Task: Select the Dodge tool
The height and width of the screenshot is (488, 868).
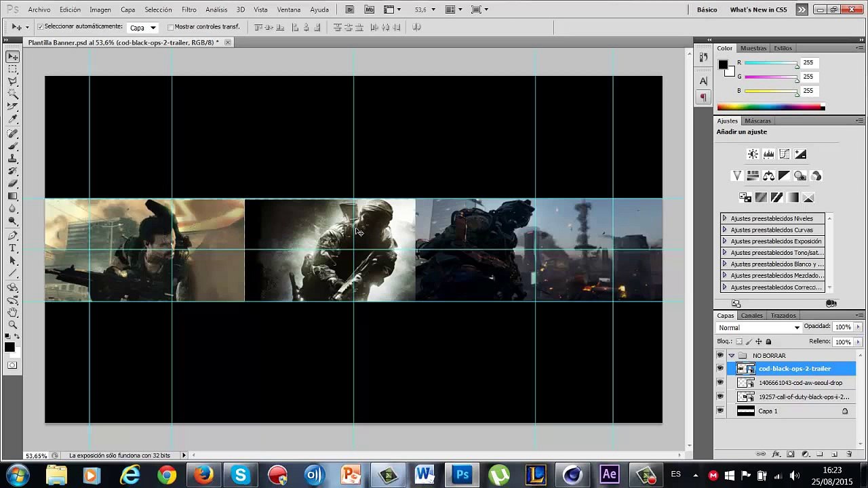Action: click(x=13, y=221)
